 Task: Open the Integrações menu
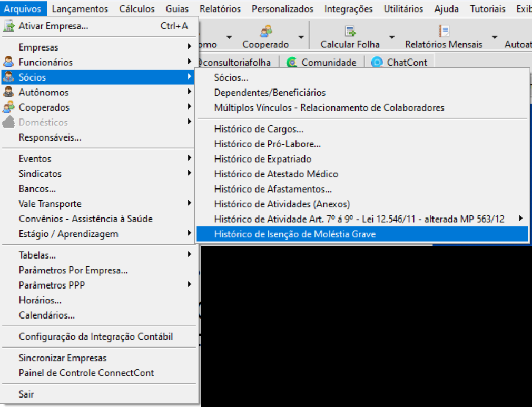[349, 8]
